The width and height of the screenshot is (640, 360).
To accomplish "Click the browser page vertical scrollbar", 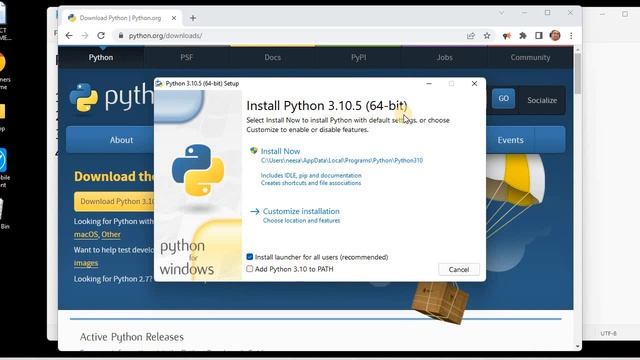I will tap(578, 73).
